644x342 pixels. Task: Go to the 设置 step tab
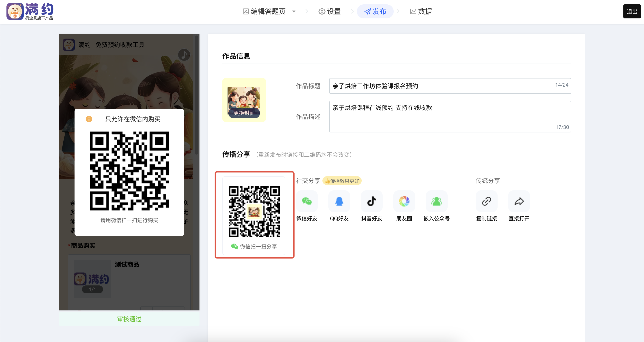[330, 11]
